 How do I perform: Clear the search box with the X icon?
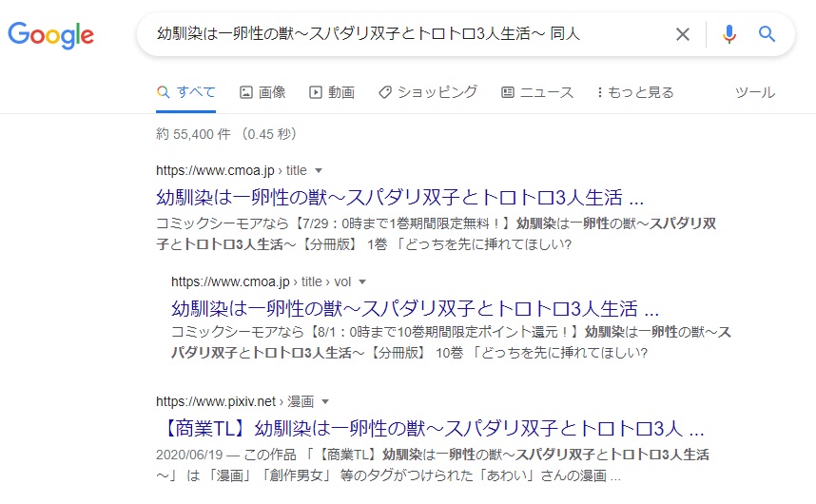[682, 34]
